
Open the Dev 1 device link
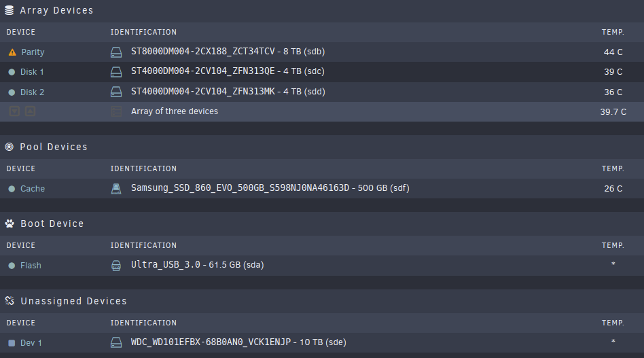pos(31,343)
